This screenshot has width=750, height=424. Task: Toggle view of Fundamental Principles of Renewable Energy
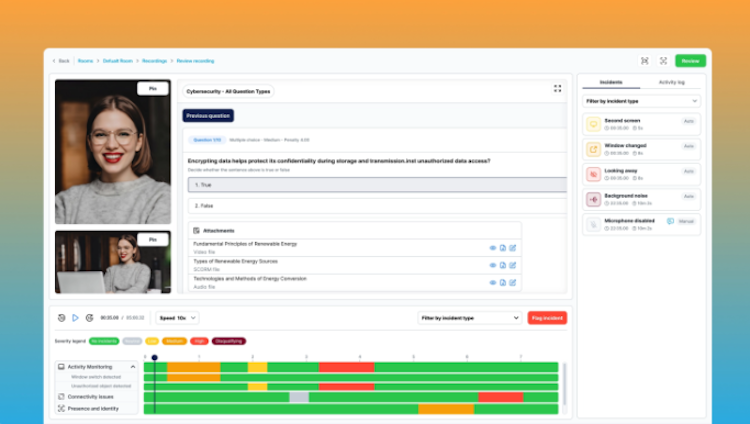pyautogui.click(x=493, y=248)
